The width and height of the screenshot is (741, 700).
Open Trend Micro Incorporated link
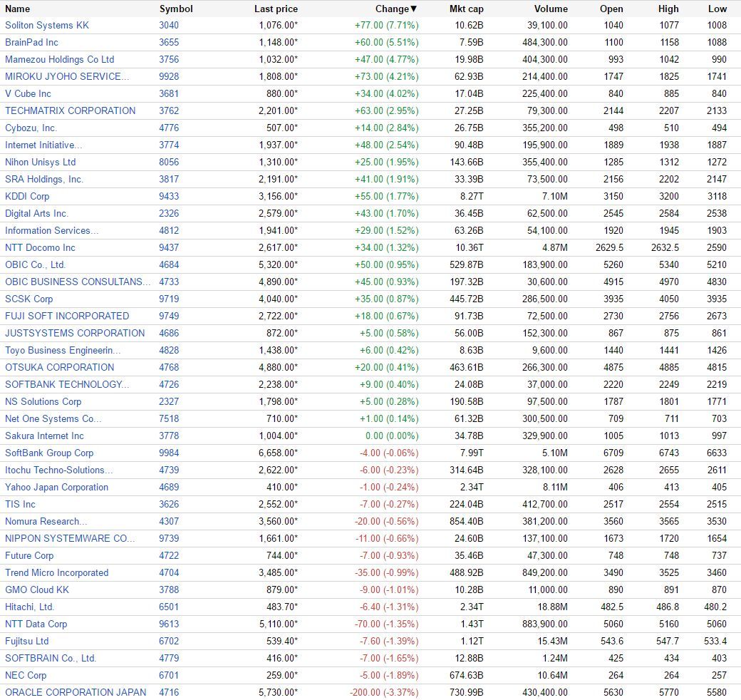click(x=57, y=573)
